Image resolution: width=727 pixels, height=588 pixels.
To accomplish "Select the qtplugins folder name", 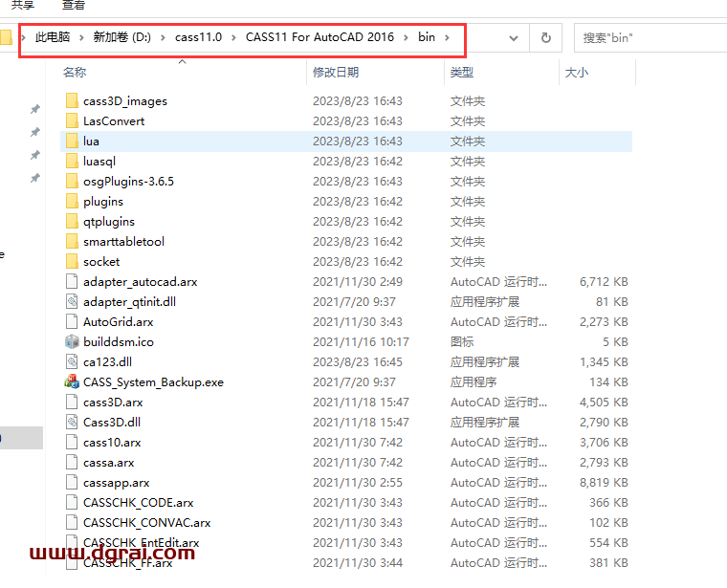I will click(109, 222).
